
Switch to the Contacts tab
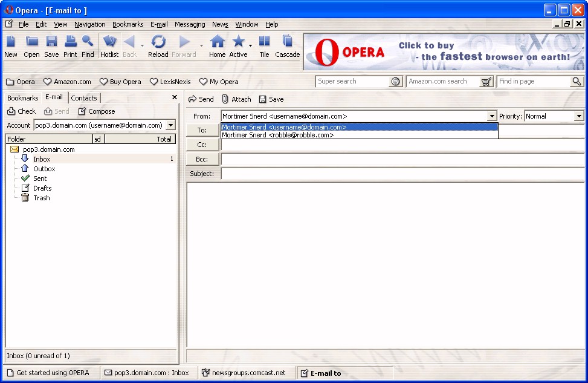tap(84, 98)
